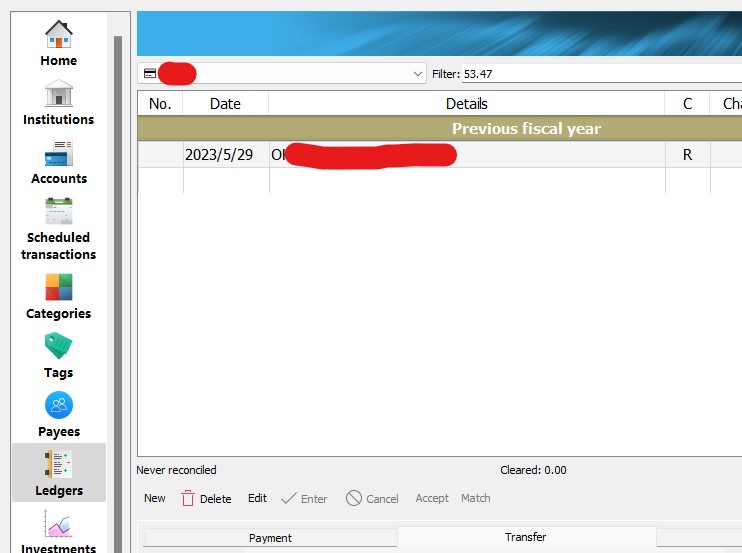This screenshot has height=553, width=742.
Task: Click the Enter transaction button
Action: [304, 499]
